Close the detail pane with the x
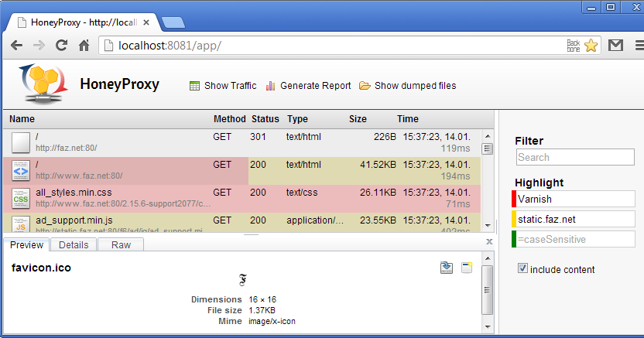Screen dimensions: 644x338 click(489, 241)
